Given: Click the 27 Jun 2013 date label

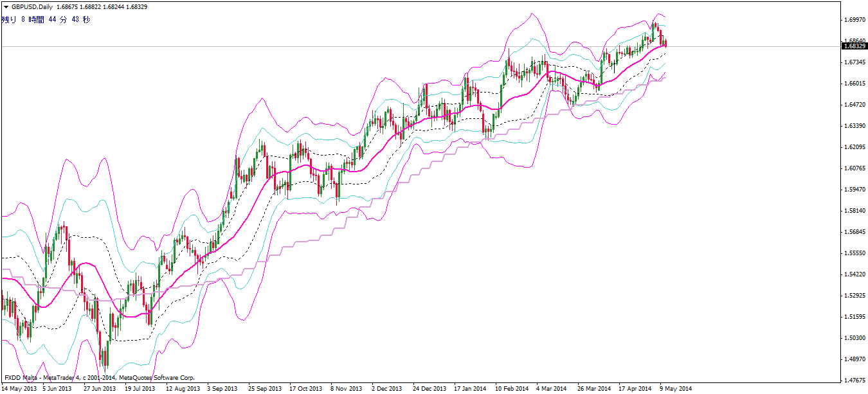Looking at the screenshot, I should pyautogui.click(x=100, y=389).
